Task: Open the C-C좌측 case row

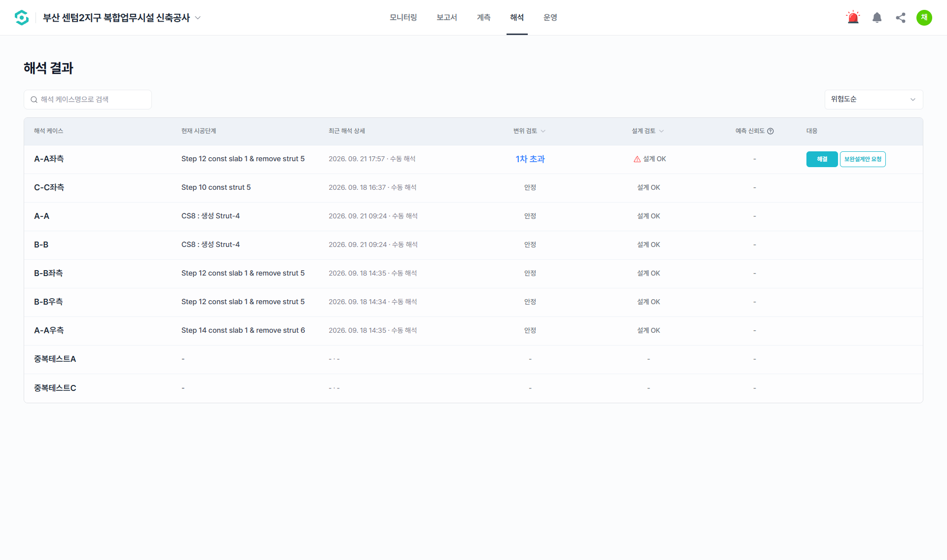Action: click(x=473, y=188)
